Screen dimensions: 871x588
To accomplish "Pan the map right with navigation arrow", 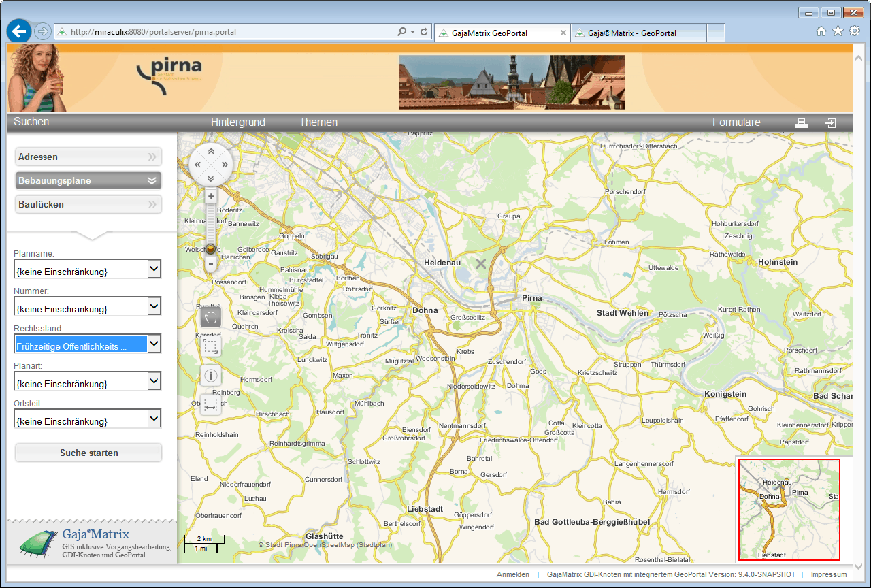I will 225,165.
